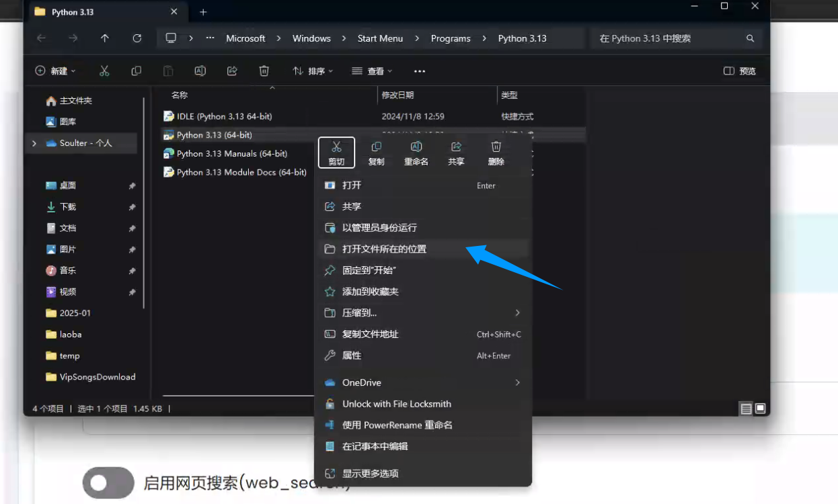
Task: Choose 在记事本中编辑 entry
Action: click(423, 446)
